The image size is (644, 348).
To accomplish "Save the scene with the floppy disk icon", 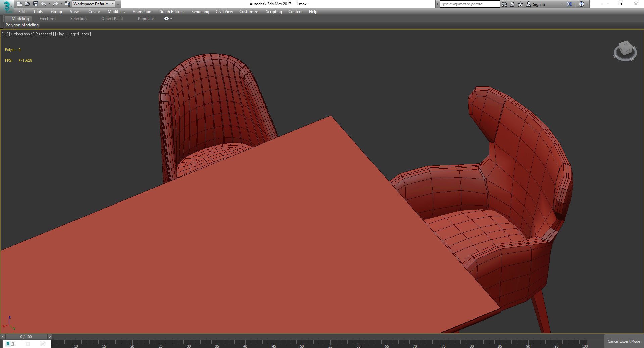I will pyautogui.click(x=35, y=4).
